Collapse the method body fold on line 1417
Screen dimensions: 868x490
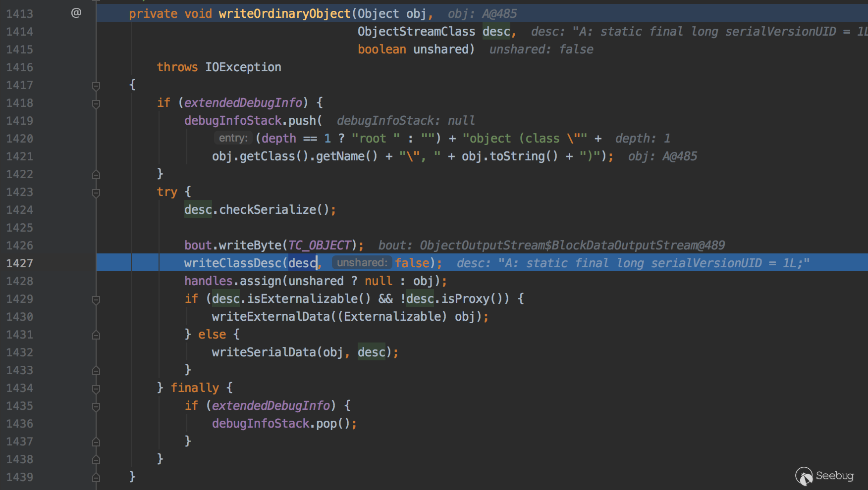[96, 86]
